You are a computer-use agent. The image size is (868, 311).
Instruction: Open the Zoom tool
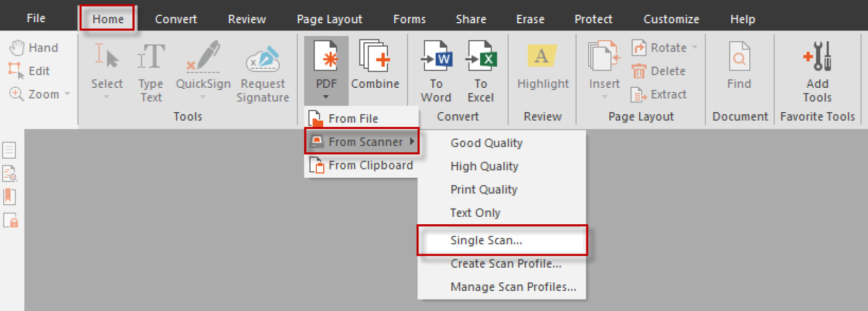tap(34, 94)
